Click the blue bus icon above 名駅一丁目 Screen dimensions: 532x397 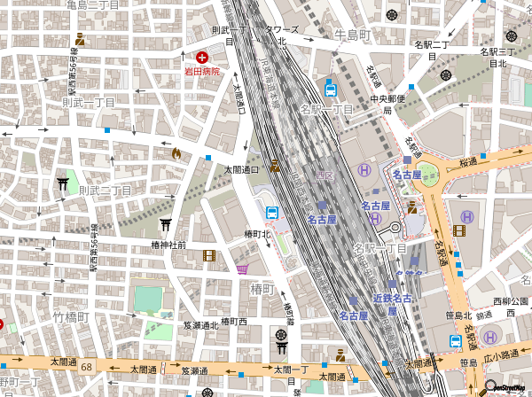pyautogui.click(x=330, y=89)
